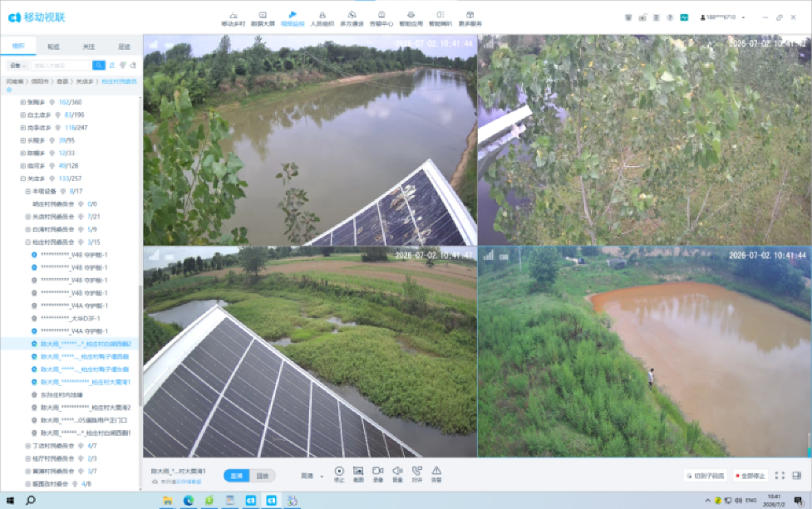812x509 pixels.
Task: Enter fullscreen using the bottom-bar fullscreen icon
Action: 780,476
